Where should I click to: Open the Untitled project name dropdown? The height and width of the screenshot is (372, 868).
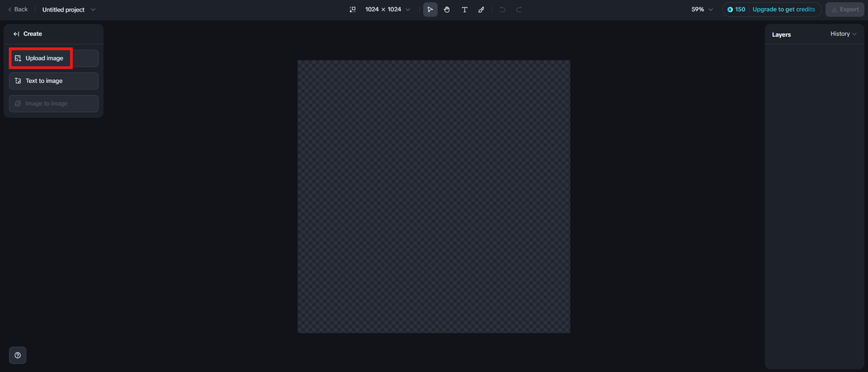coord(69,10)
